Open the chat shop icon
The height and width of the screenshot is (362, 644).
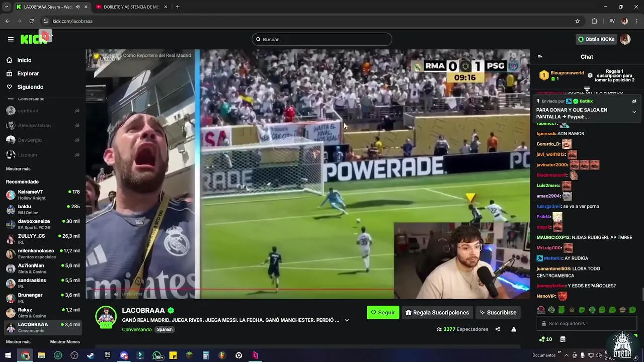[x=562, y=339]
